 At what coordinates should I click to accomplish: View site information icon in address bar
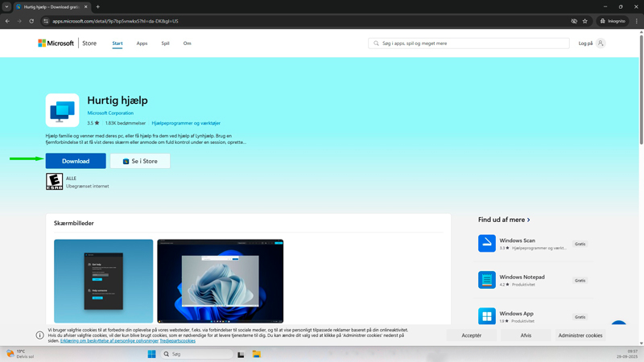[x=46, y=21]
